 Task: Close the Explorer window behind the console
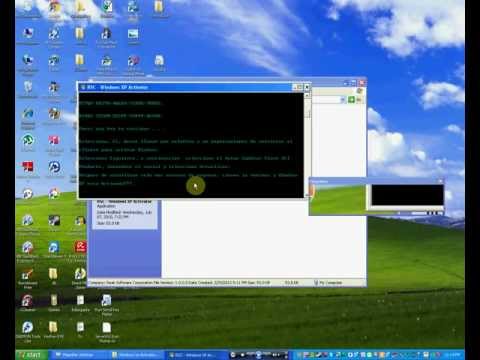[362, 82]
